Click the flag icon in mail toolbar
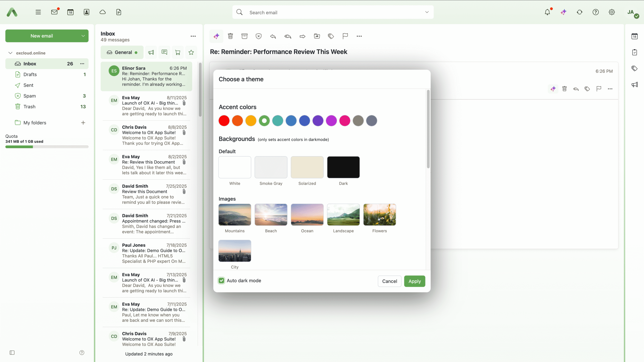Screen dimensions: 644x362 [x=345, y=36]
